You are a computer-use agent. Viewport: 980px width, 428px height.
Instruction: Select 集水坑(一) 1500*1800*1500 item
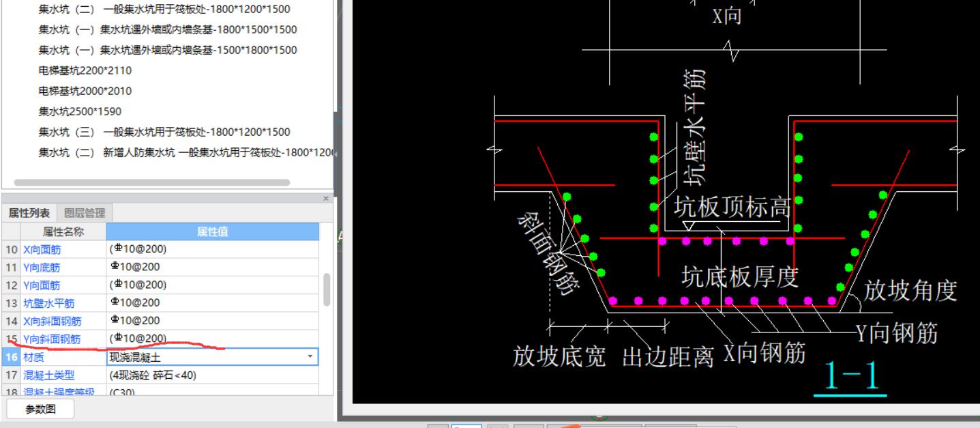(x=168, y=50)
